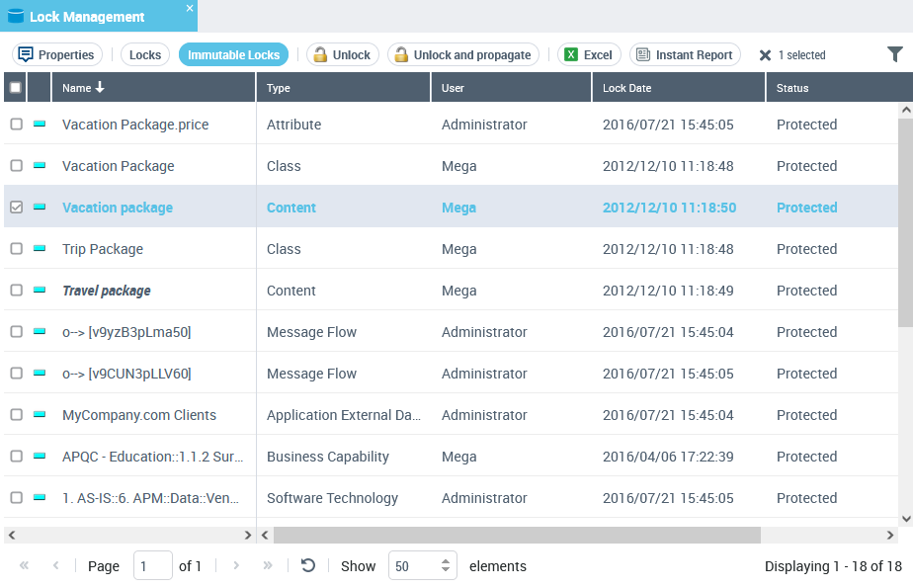Refresh the list with reload icon

pyautogui.click(x=308, y=565)
